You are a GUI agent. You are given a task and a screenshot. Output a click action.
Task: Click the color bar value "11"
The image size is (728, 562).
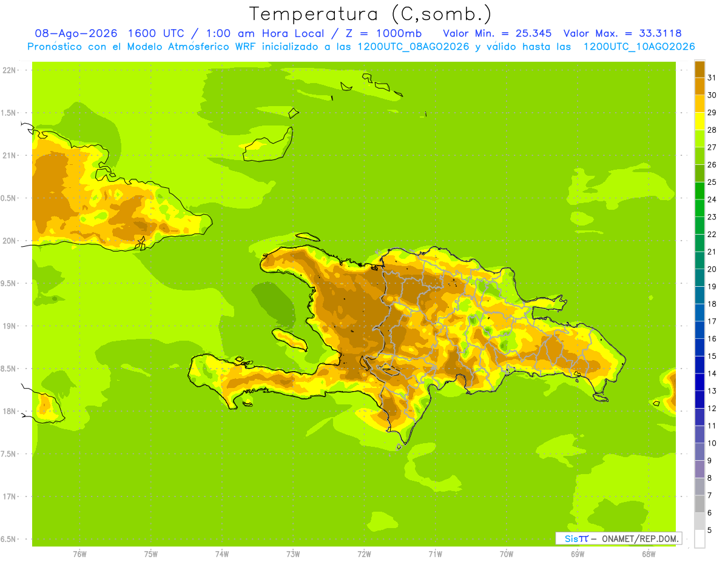click(712, 426)
